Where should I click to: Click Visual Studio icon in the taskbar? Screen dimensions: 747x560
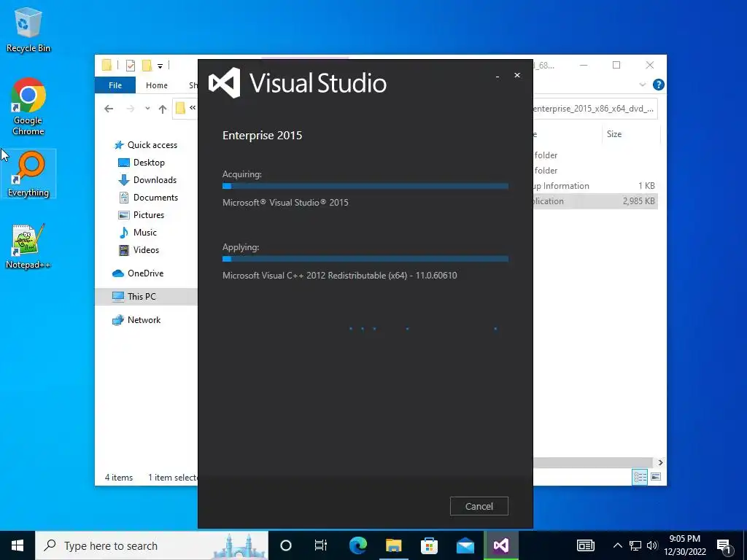tap(500, 545)
